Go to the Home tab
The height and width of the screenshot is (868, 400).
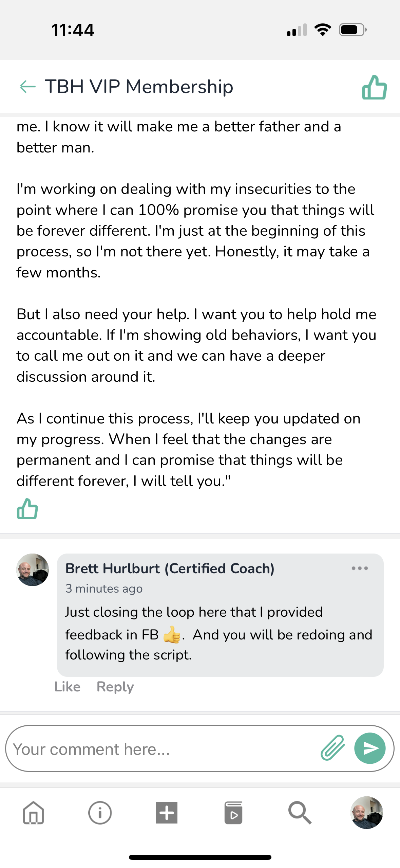[x=33, y=813]
